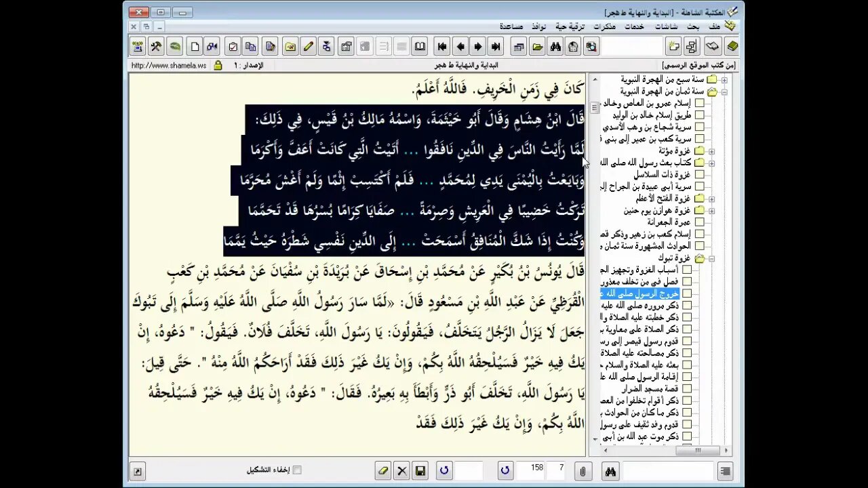Toggle the إخفاء التشكيل checkbox
Screen dimensions: 868x488
tap(296, 470)
